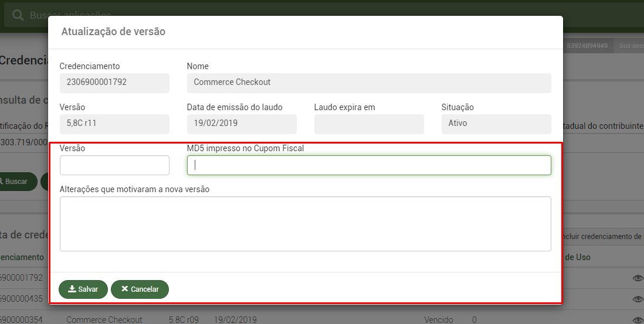Click the X icon on Cancelar button
Viewport: 644px width, 324px height.
pos(125,289)
